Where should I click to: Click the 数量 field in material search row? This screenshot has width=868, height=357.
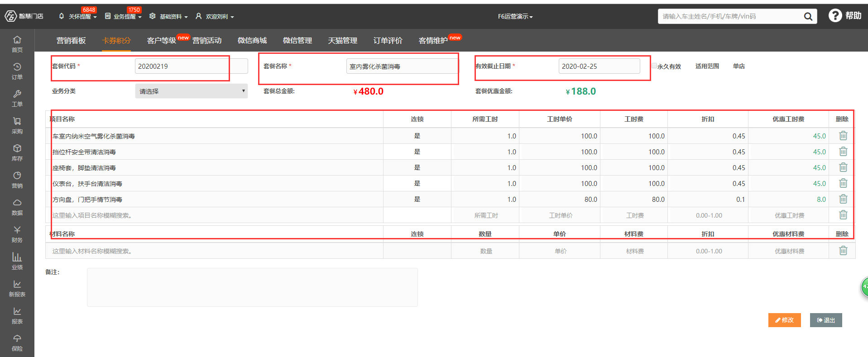click(x=485, y=251)
